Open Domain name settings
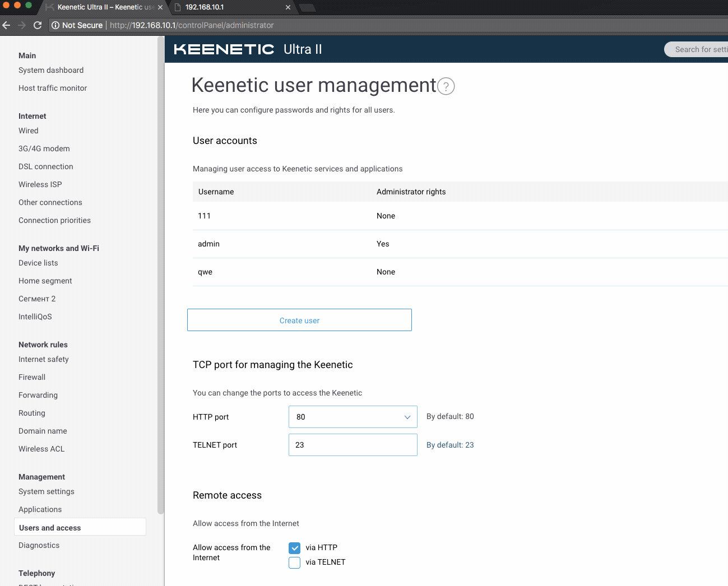This screenshot has height=586, width=728. pyautogui.click(x=43, y=431)
